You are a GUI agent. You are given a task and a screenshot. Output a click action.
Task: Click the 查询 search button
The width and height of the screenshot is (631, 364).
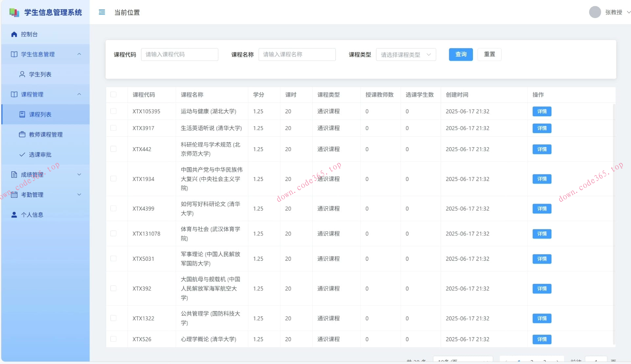[x=460, y=55]
